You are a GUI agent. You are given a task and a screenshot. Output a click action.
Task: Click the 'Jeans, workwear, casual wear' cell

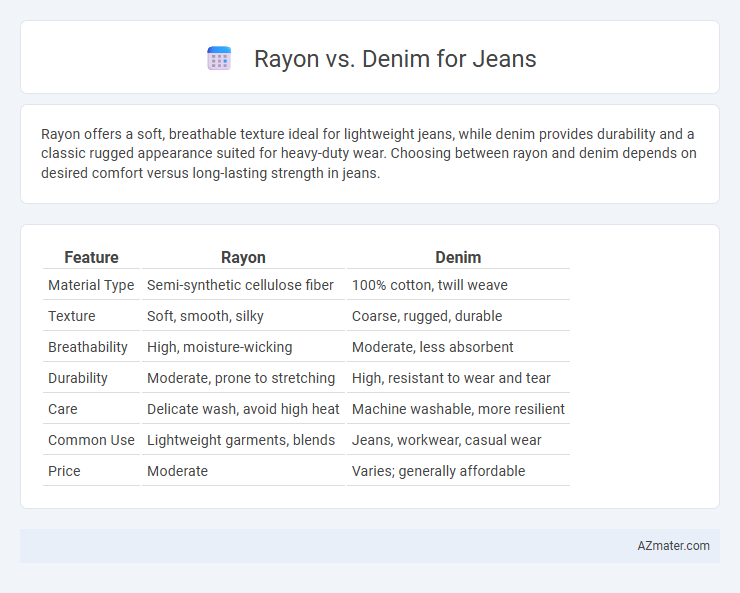click(458, 440)
